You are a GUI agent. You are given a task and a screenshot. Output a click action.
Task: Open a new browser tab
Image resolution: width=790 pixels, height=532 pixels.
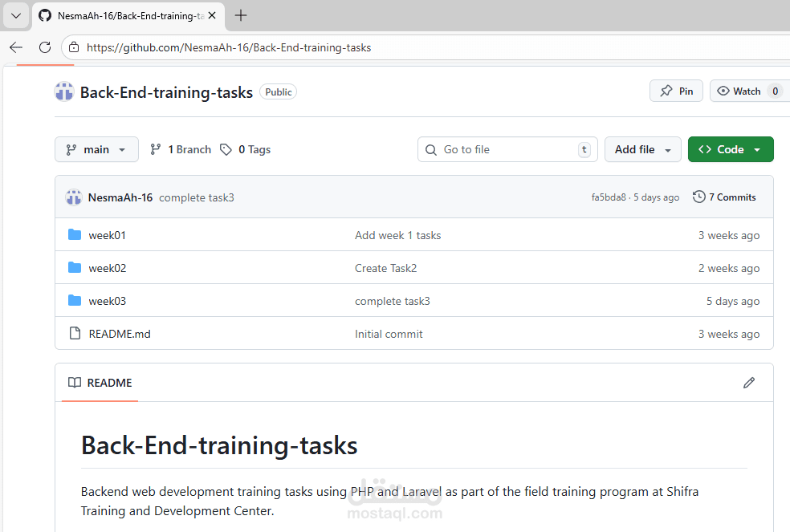point(240,14)
